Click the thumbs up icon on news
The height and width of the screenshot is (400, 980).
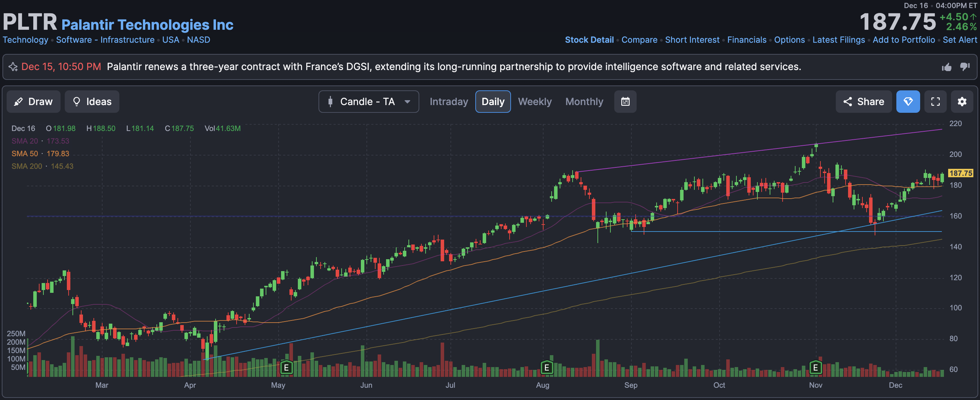[946, 67]
